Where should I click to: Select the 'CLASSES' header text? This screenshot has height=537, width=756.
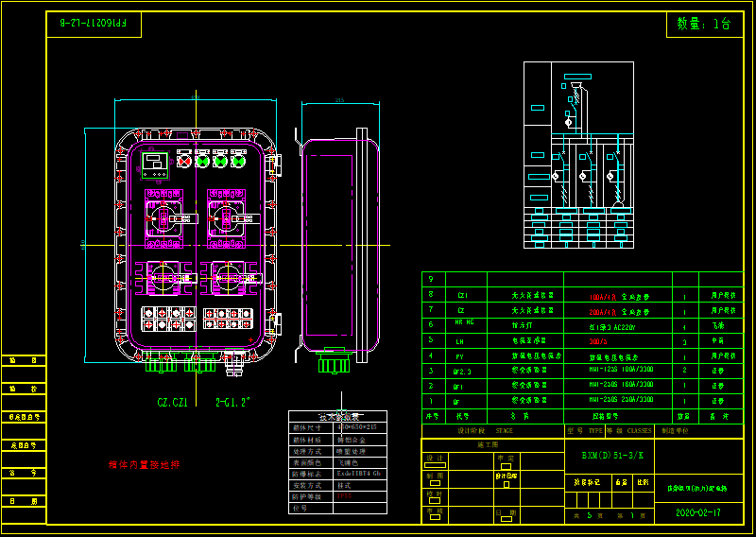click(x=640, y=431)
